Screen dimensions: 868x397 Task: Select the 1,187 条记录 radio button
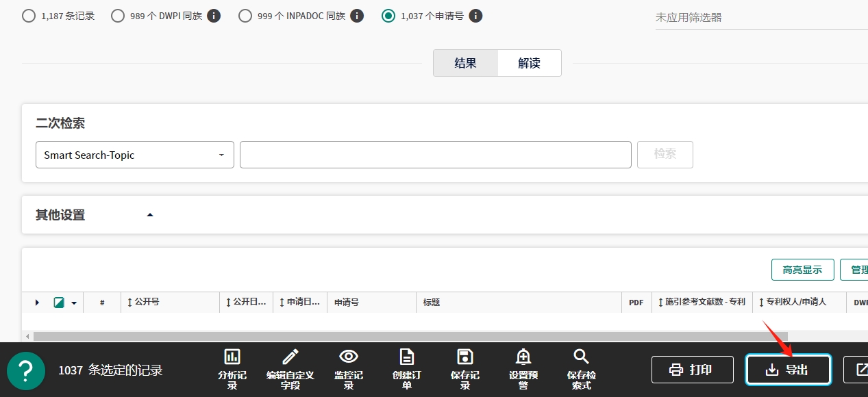coord(29,16)
